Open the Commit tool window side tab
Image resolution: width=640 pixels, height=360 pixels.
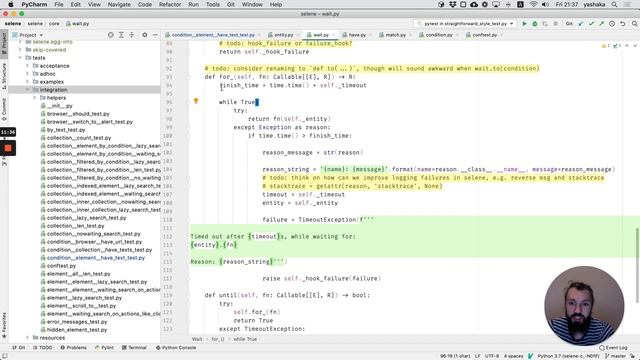pos(4,109)
